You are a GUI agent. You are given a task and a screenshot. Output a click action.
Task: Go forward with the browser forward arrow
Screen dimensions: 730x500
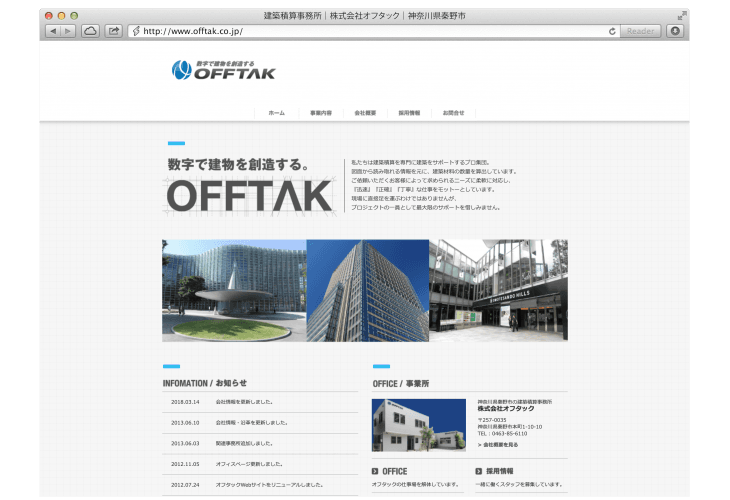tap(68, 31)
